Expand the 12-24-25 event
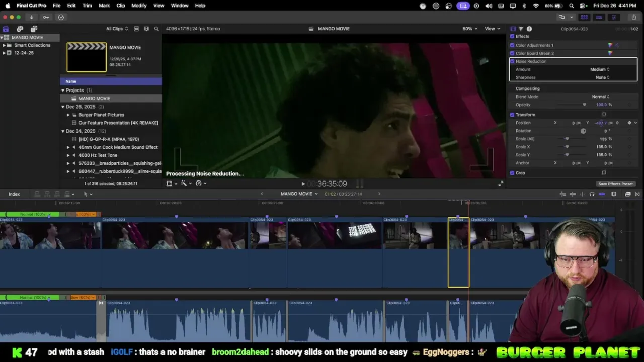The width and height of the screenshot is (644, 362). click(x=4, y=53)
